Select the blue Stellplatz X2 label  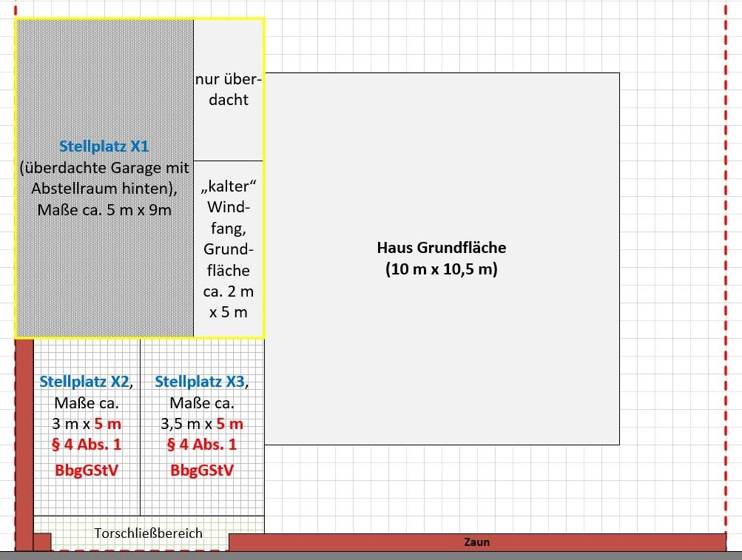[84, 382]
